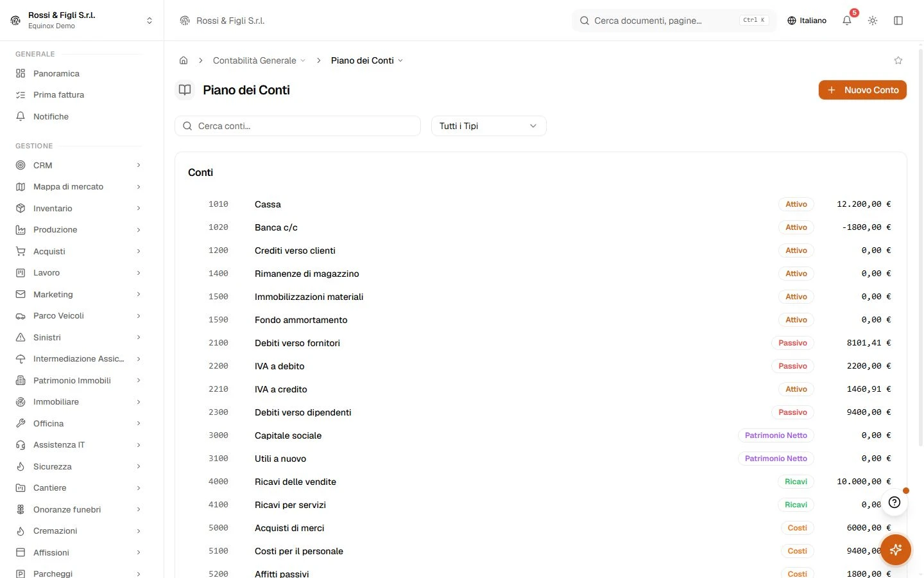The height and width of the screenshot is (578, 924).
Task: Click the Sinistri warning triangle icon
Action: coord(21,337)
